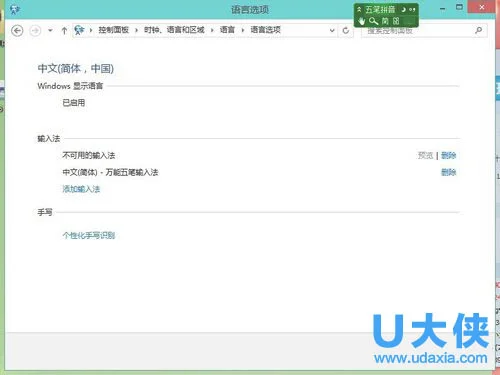The width and height of the screenshot is (500, 375).
Task: Go up one level with Up arrow
Action: click(64, 31)
